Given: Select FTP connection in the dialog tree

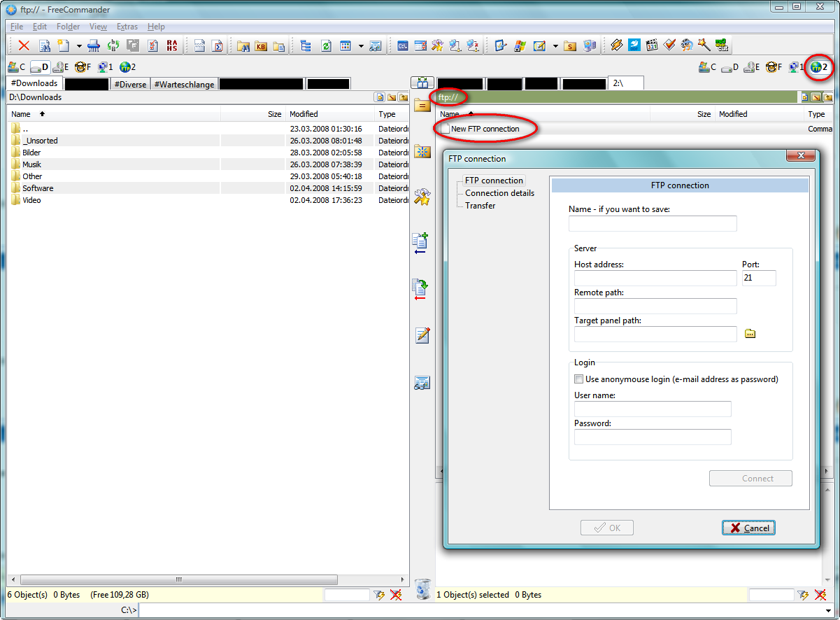Looking at the screenshot, I should [494, 181].
